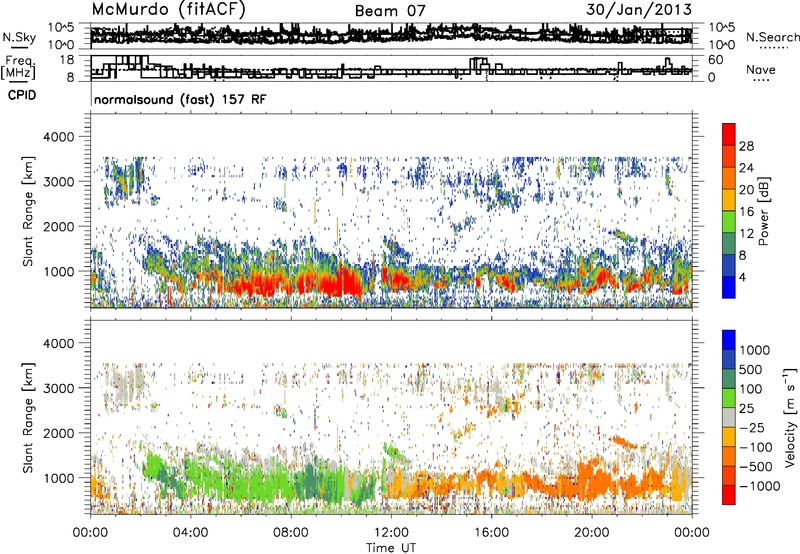Select the 'N.Search' legend label
This screenshot has width=800, height=554.
[x=772, y=37]
